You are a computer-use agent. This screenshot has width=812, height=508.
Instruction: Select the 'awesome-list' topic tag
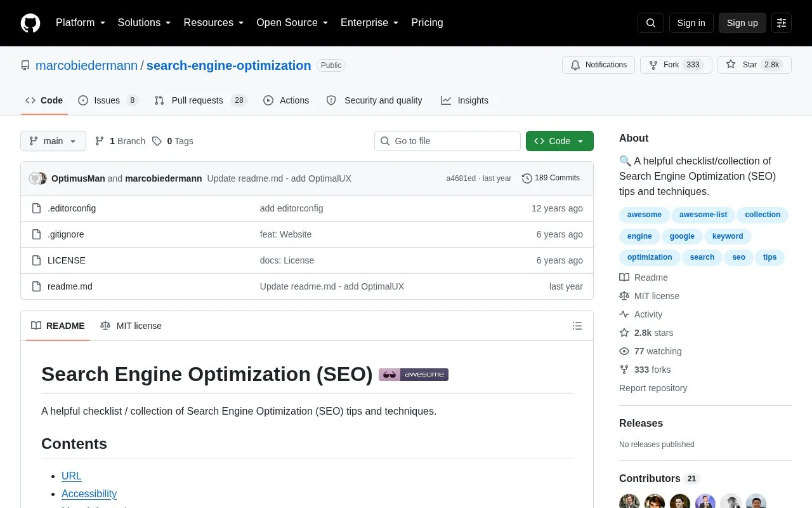tap(704, 215)
